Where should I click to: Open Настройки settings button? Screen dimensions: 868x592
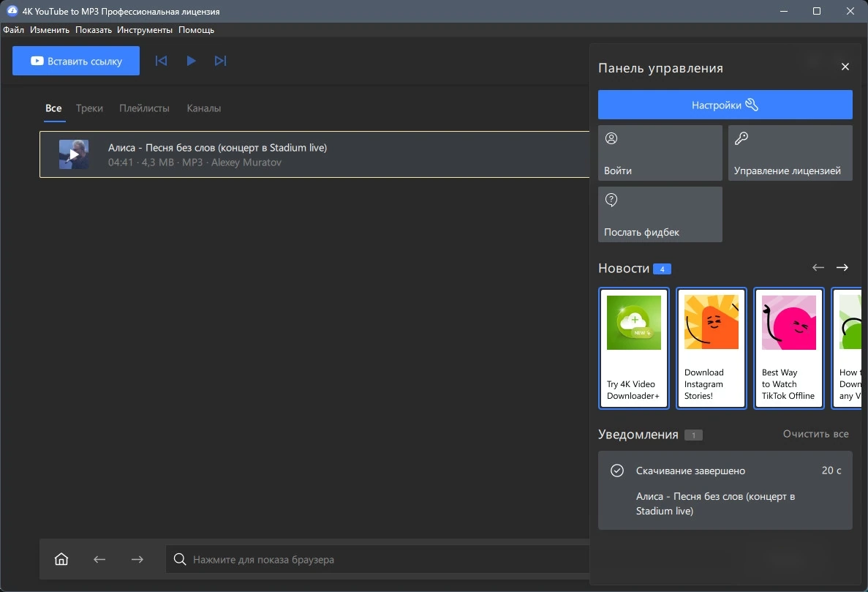pos(725,105)
